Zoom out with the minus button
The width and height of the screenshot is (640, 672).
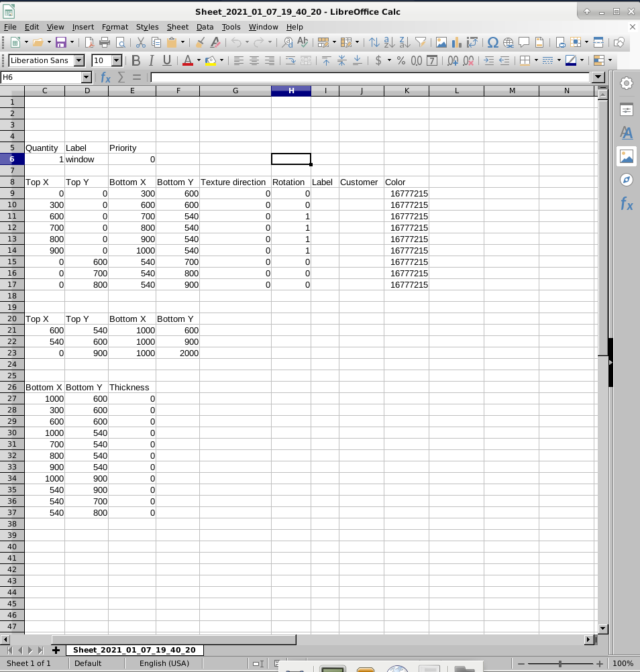click(521, 663)
